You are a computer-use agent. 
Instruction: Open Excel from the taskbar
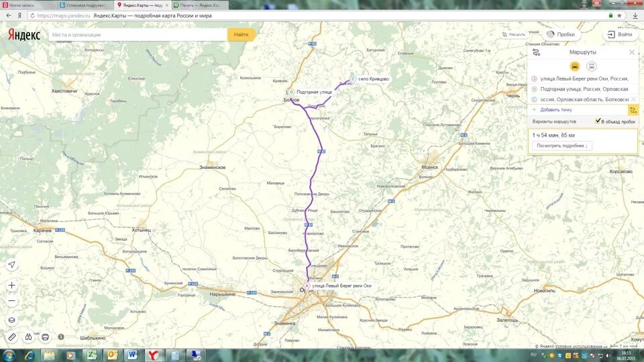(x=91, y=355)
